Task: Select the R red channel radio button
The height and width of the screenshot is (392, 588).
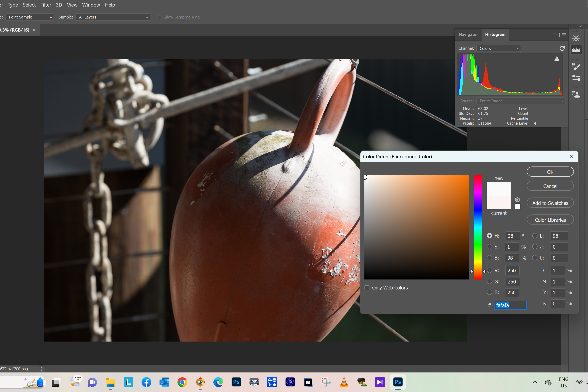Action: point(489,271)
